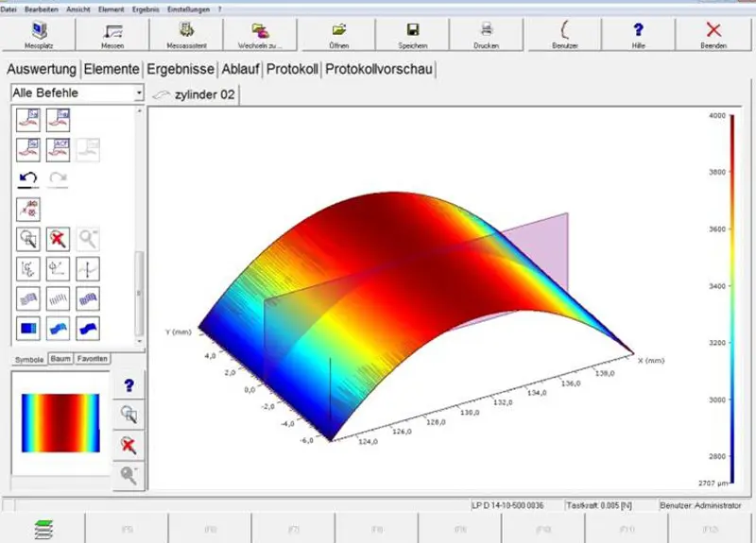This screenshot has height=543, width=756.
Task: Click the Öffnen folder icon
Action: (x=337, y=34)
